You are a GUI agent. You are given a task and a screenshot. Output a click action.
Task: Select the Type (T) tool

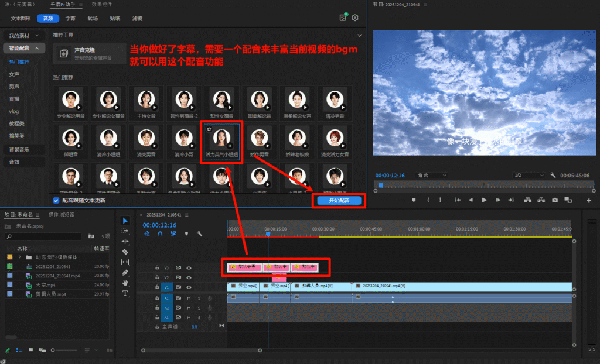pyautogui.click(x=125, y=293)
